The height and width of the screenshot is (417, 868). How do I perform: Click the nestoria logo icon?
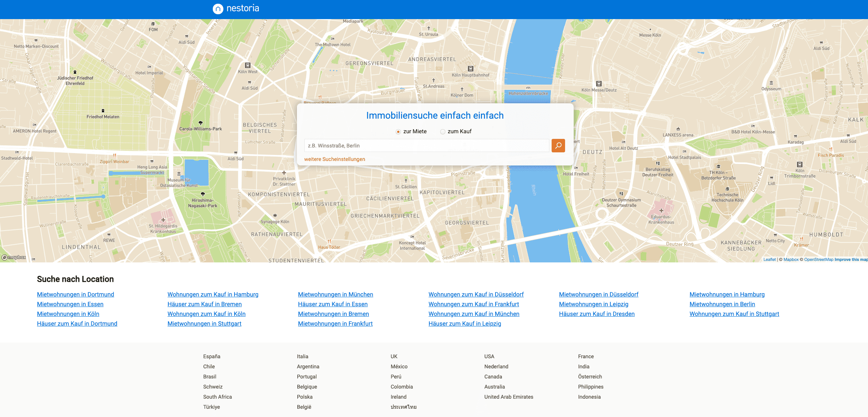point(218,9)
